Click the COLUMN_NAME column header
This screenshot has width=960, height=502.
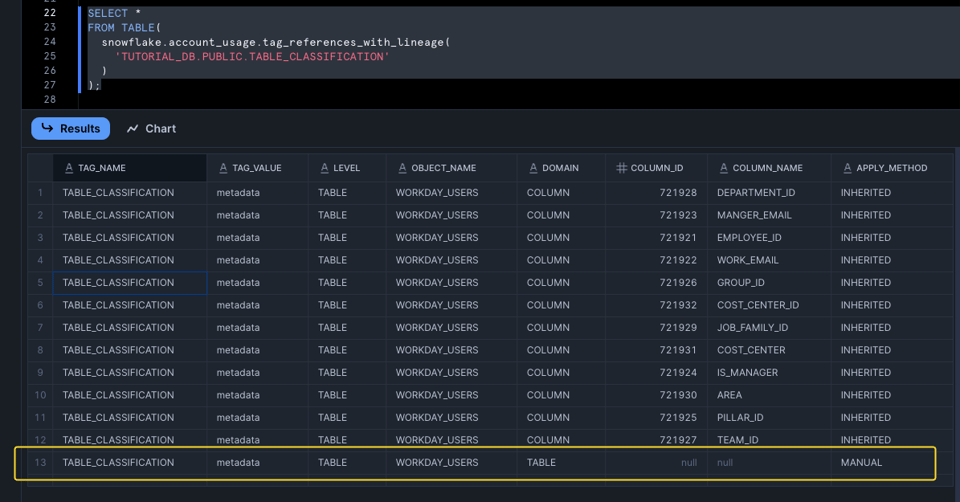(768, 168)
